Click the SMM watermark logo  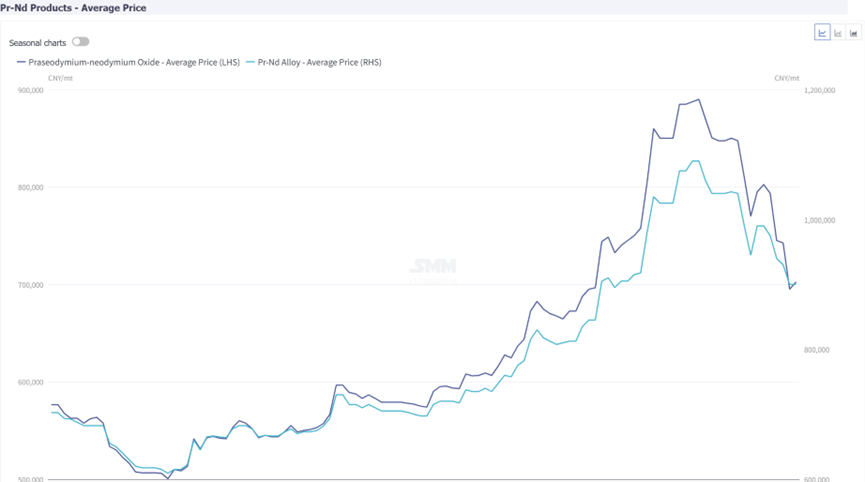[x=432, y=266]
